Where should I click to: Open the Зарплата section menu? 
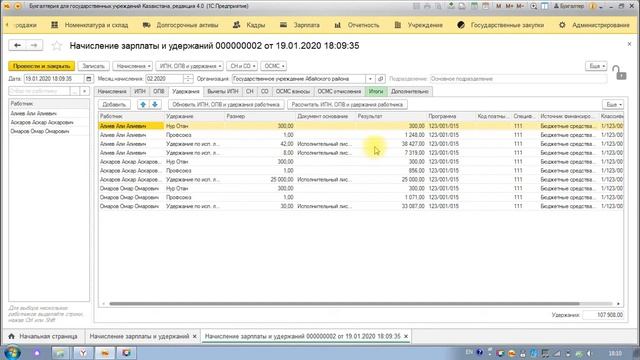coord(300,25)
